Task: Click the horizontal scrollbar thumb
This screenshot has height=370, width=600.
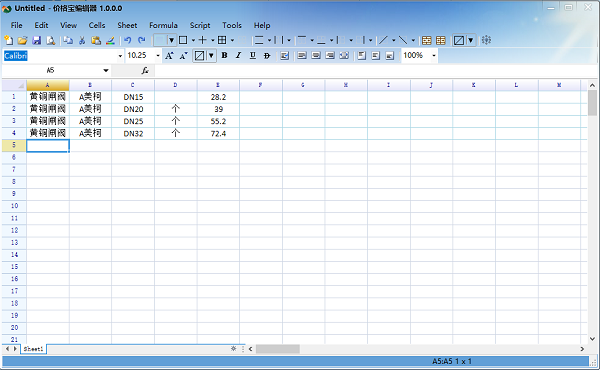Action: pos(278,349)
